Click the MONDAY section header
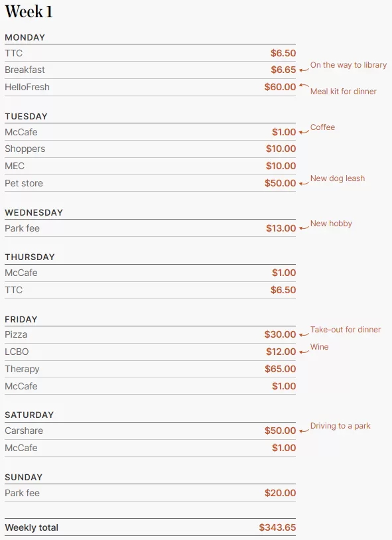 [25, 37]
